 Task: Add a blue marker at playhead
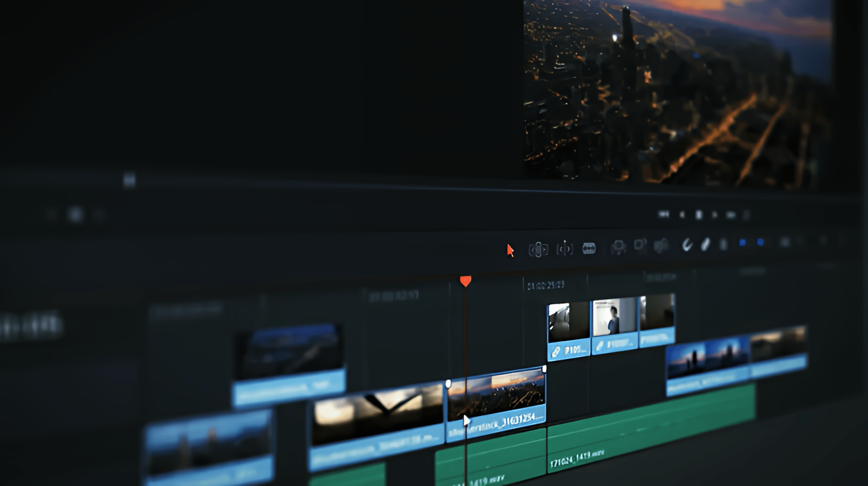tap(760, 242)
